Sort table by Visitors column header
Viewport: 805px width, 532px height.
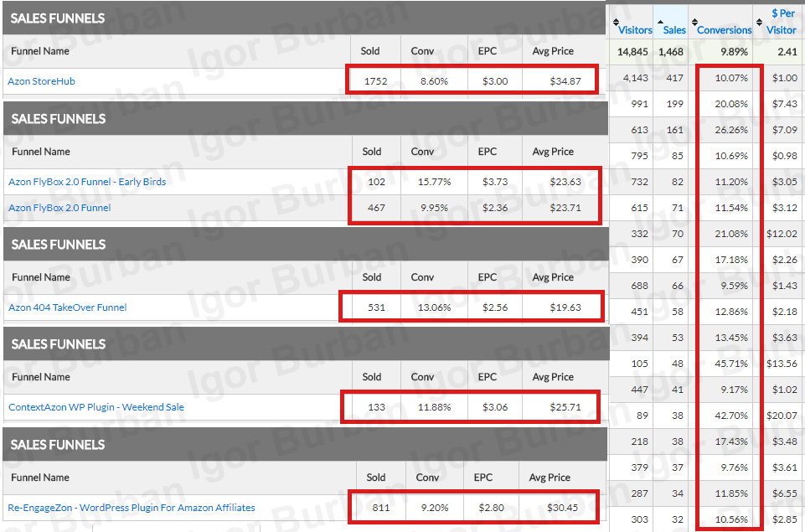pos(635,30)
